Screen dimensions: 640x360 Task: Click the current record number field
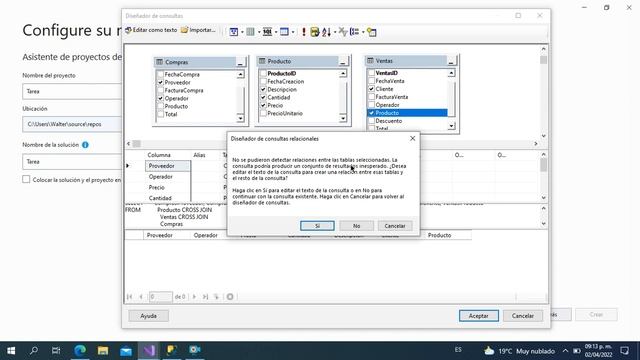click(160, 297)
